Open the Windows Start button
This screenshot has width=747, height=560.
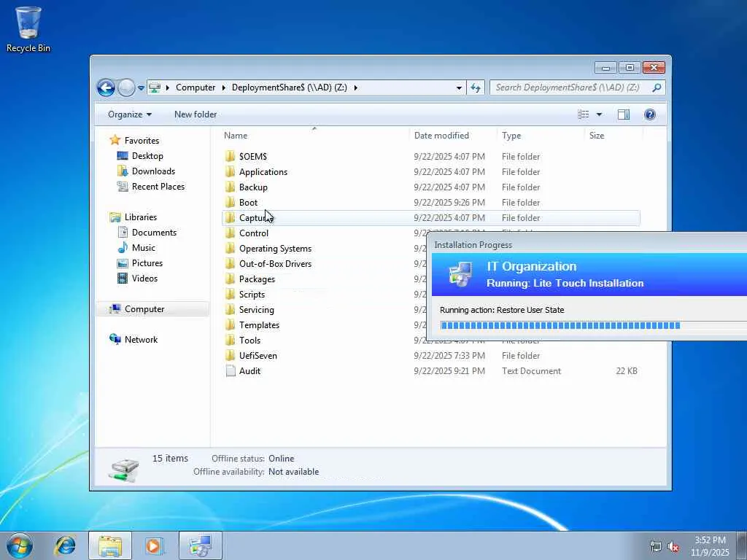(20, 545)
